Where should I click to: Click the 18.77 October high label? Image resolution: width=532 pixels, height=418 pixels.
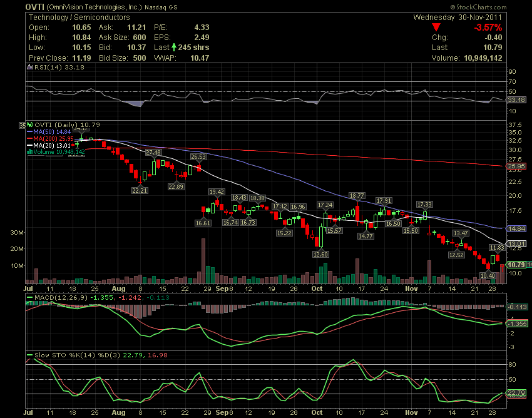(x=357, y=195)
